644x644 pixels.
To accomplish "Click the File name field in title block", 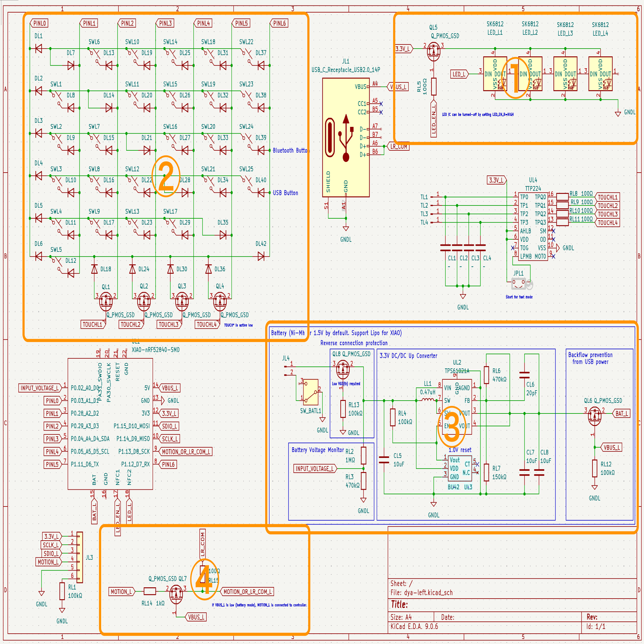I will coord(422,592).
